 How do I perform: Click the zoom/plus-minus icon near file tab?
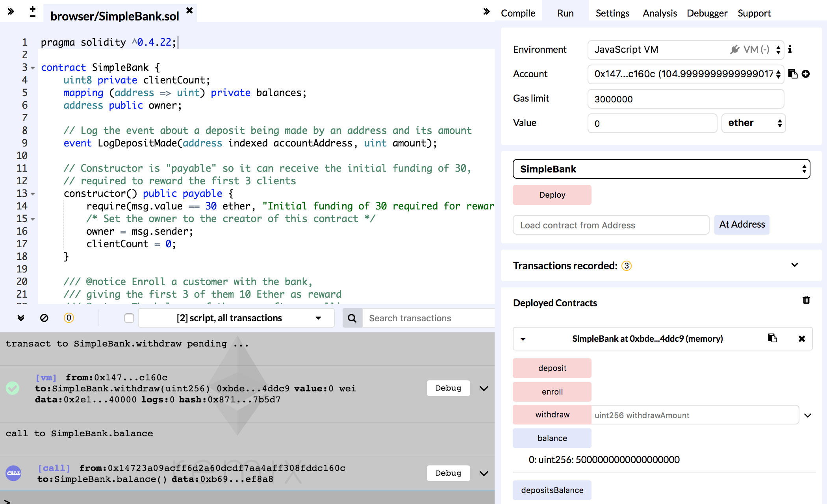point(33,12)
